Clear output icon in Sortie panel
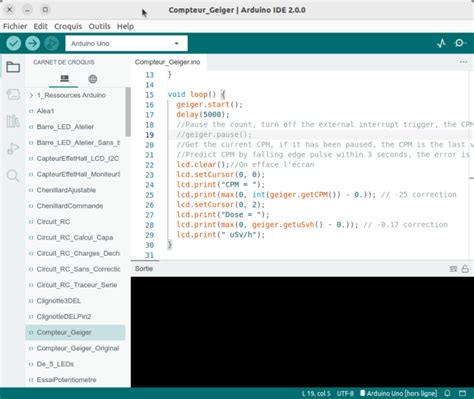The image size is (474, 399). 453,269
